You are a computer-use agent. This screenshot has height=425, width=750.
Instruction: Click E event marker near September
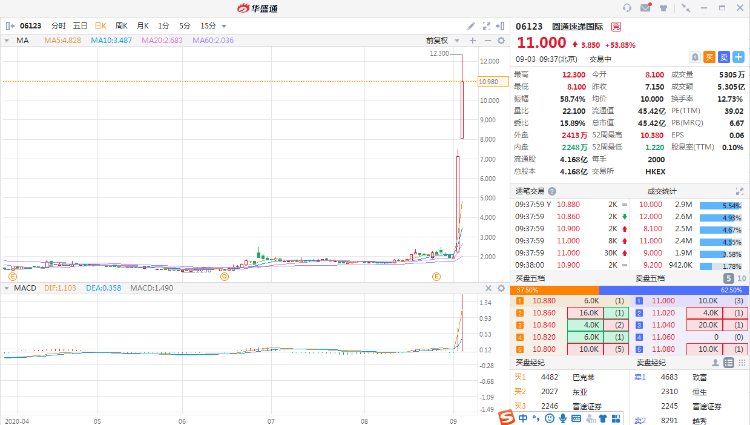tap(436, 276)
